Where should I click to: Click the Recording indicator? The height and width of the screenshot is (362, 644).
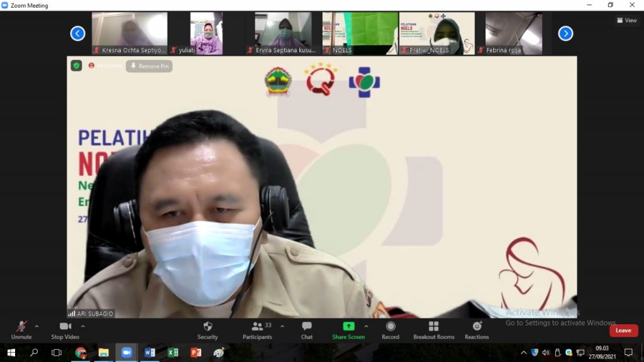[x=105, y=66]
